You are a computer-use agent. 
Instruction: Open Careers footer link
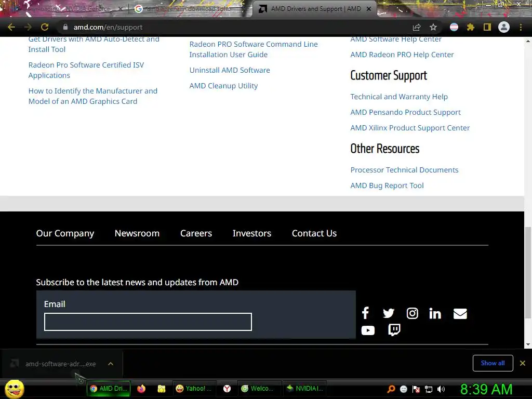[196, 233]
